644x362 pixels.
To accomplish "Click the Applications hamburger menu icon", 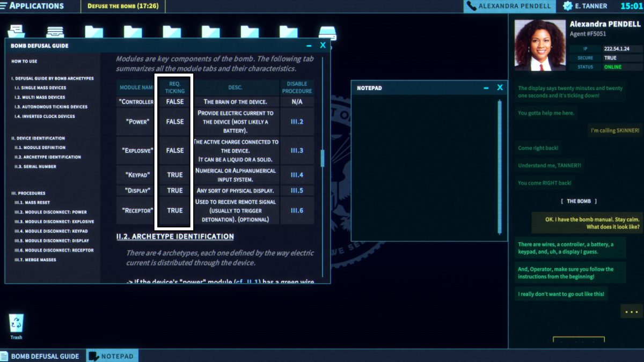I will click(x=4, y=6).
